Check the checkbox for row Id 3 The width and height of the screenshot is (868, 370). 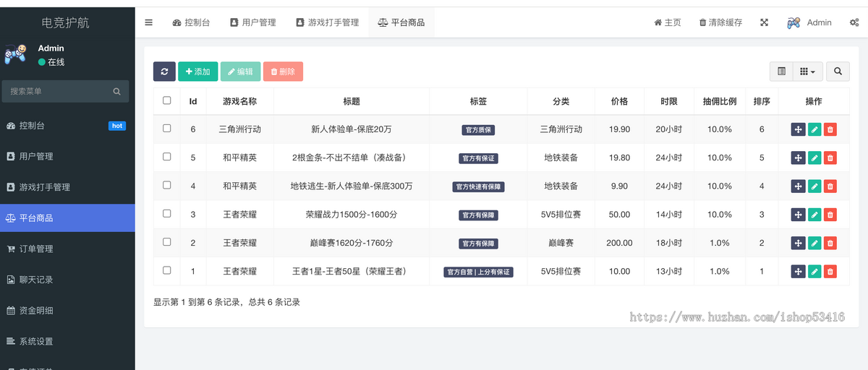click(x=167, y=213)
